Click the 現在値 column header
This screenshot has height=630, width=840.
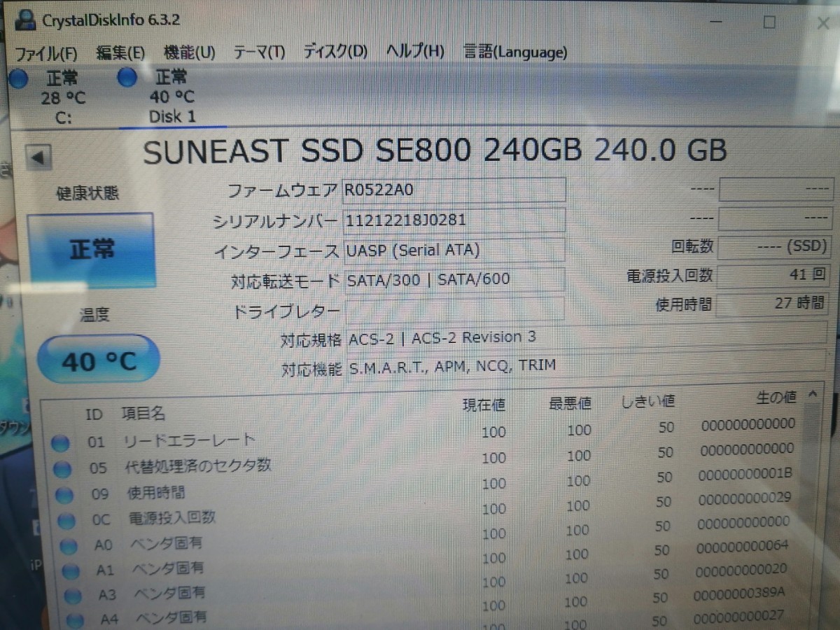tap(484, 404)
